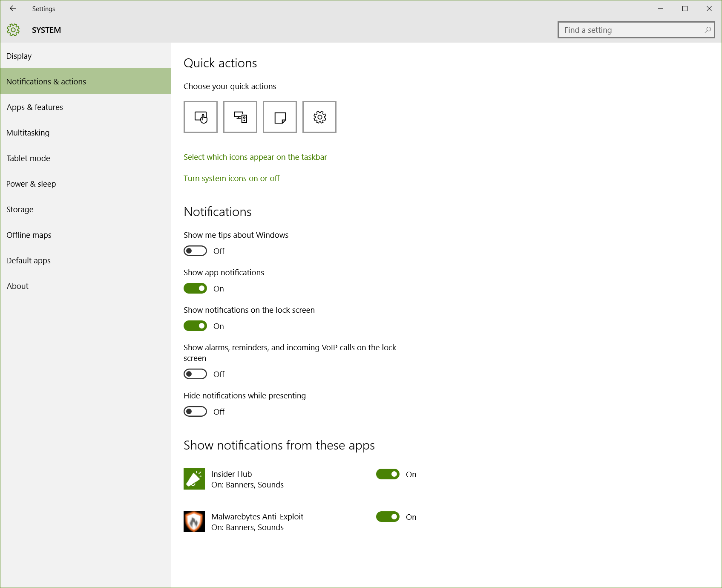The width and height of the screenshot is (722, 588).
Task: Select the Note quick action tile
Action: tap(280, 117)
